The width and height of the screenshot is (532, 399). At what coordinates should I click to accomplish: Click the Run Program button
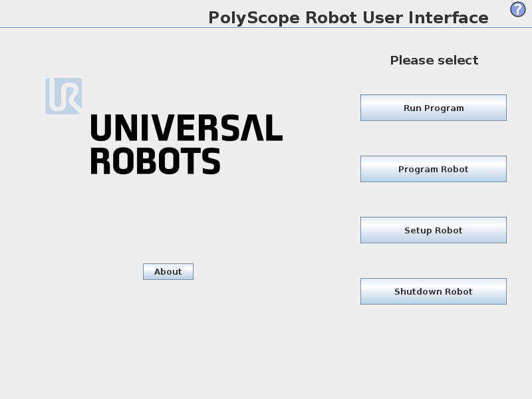click(x=433, y=108)
